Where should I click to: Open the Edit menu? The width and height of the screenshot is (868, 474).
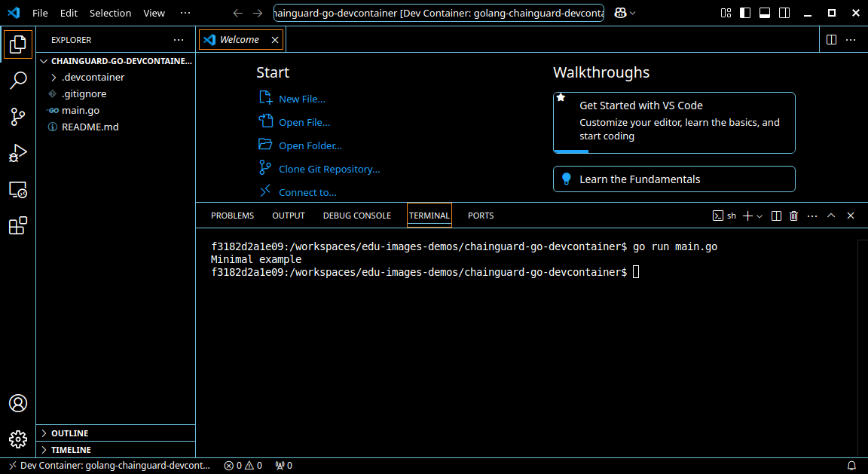click(x=69, y=13)
